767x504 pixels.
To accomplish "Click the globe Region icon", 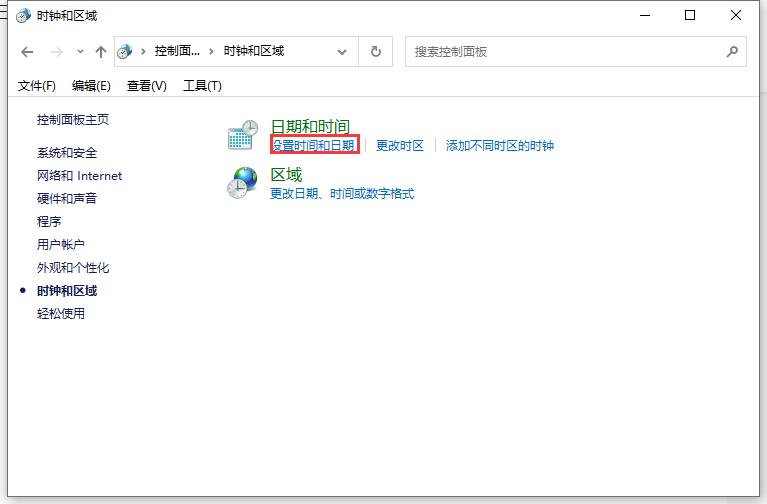I will tap(243, 183).
